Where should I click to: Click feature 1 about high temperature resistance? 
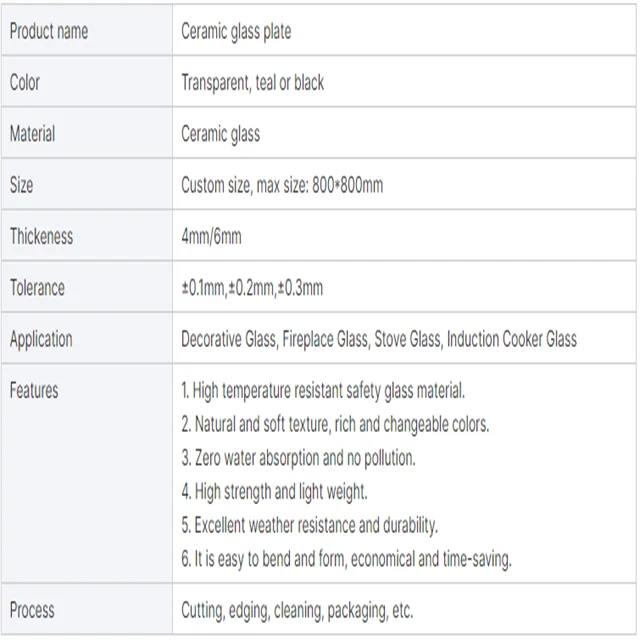(x=323, y=391)
